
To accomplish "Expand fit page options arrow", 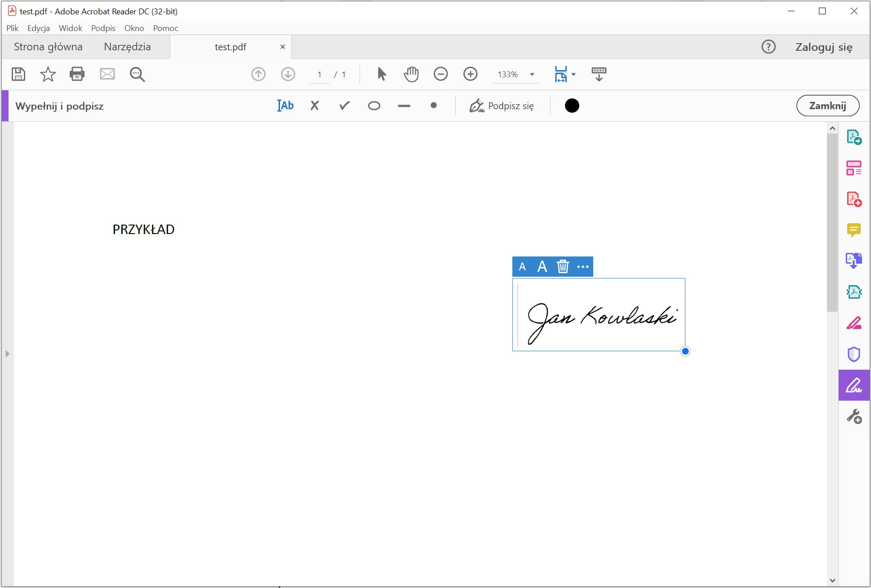I will tap(573, 75).
